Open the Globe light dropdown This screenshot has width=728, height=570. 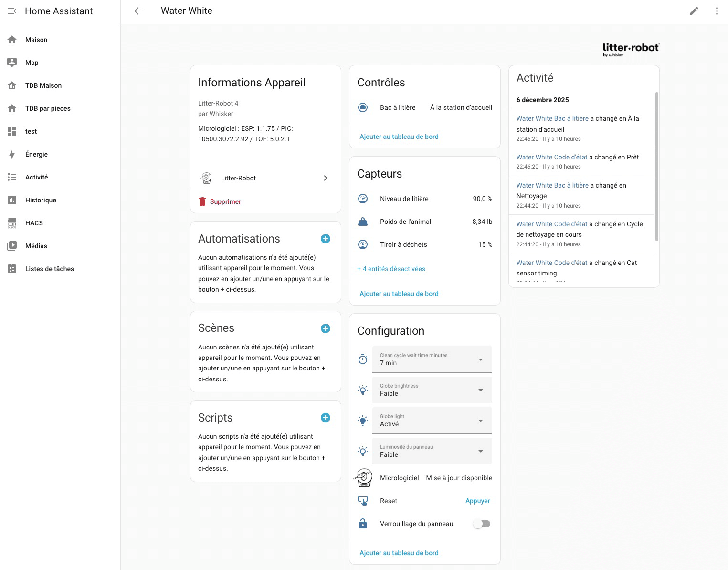point(432,421)
